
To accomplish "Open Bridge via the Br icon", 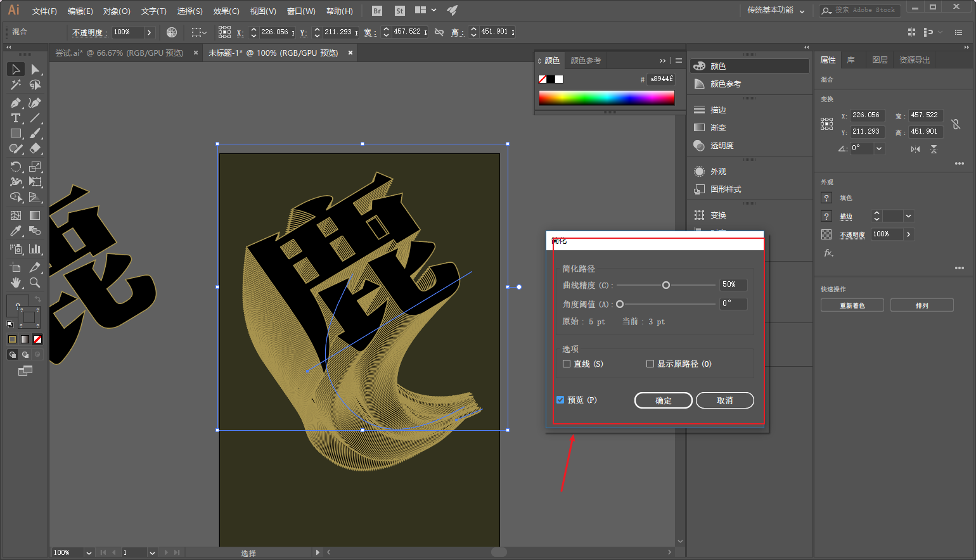I will 377,11.
